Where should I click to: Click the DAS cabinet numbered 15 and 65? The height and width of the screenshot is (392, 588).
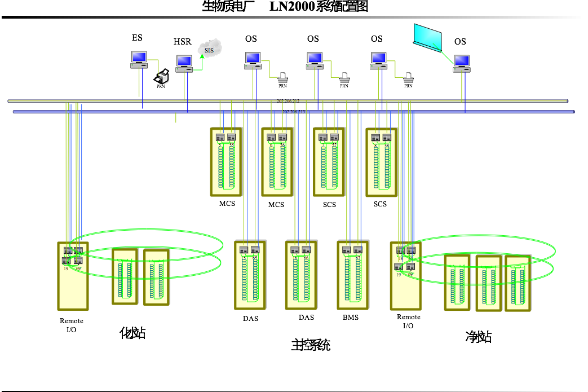coord(250,275)
